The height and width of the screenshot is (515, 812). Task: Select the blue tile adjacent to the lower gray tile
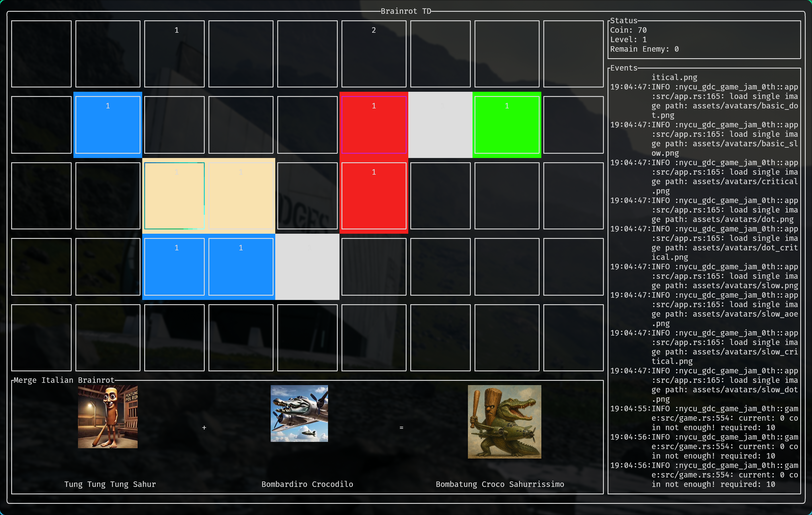[x=241, y=267]
